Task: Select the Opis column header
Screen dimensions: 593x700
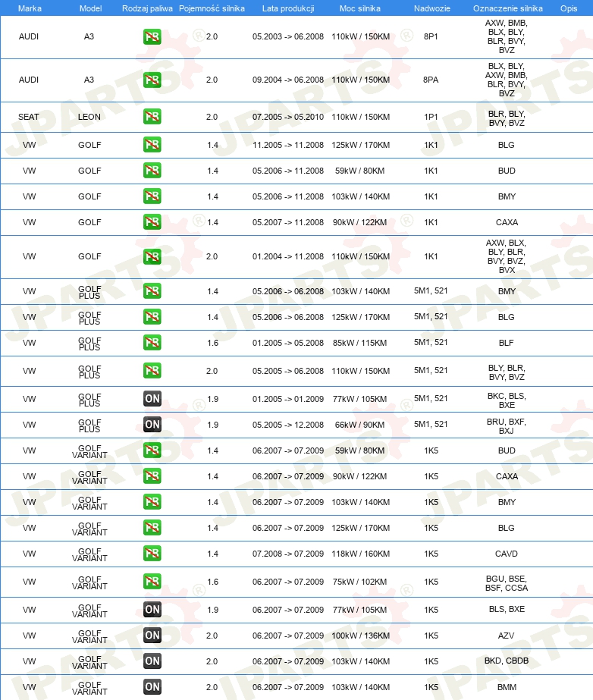Action: pos(569,8)
